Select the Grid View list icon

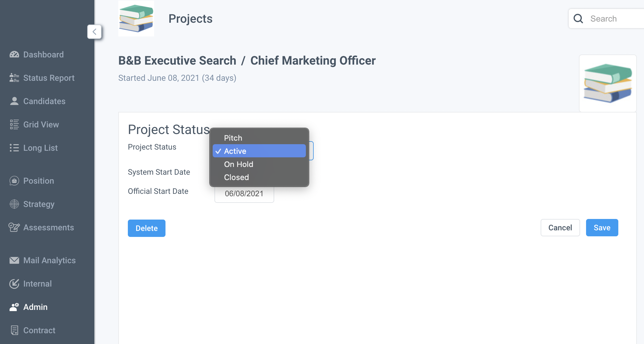click(x=14, y=124)
